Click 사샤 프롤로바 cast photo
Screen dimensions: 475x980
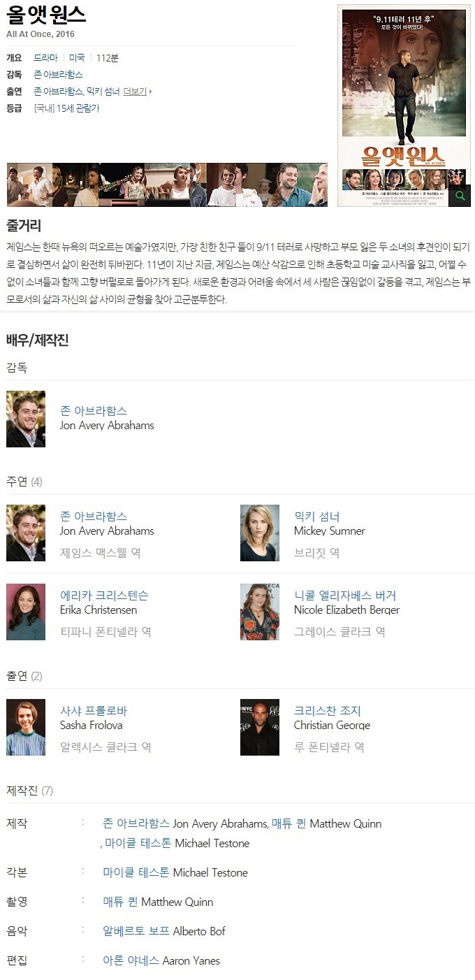tap(26, 727)
